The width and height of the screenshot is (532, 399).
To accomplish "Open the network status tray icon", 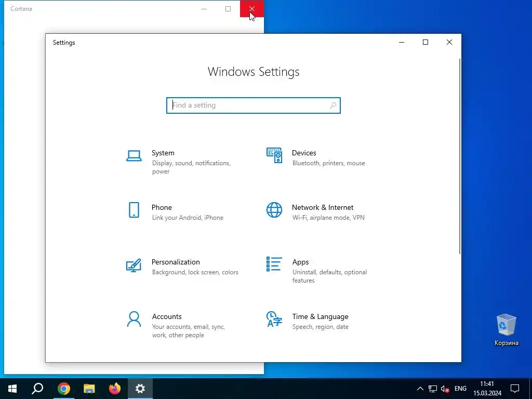I will tap(433, 389).
